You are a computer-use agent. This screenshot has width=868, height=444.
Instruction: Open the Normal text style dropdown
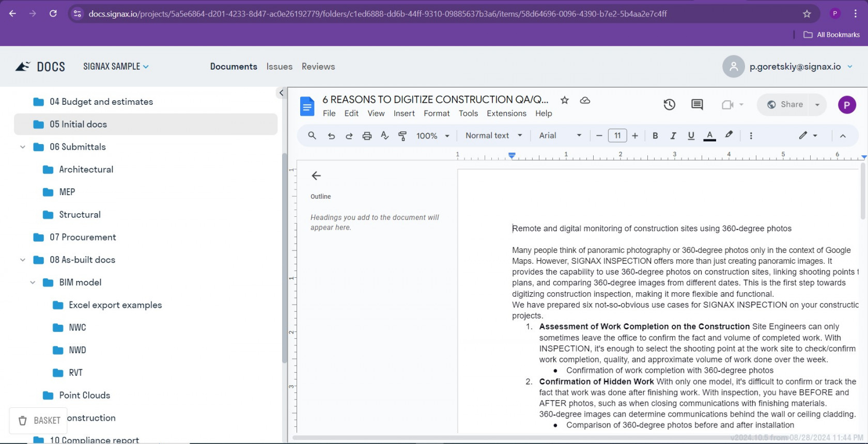pyautogui.click(x=494, y=135)
